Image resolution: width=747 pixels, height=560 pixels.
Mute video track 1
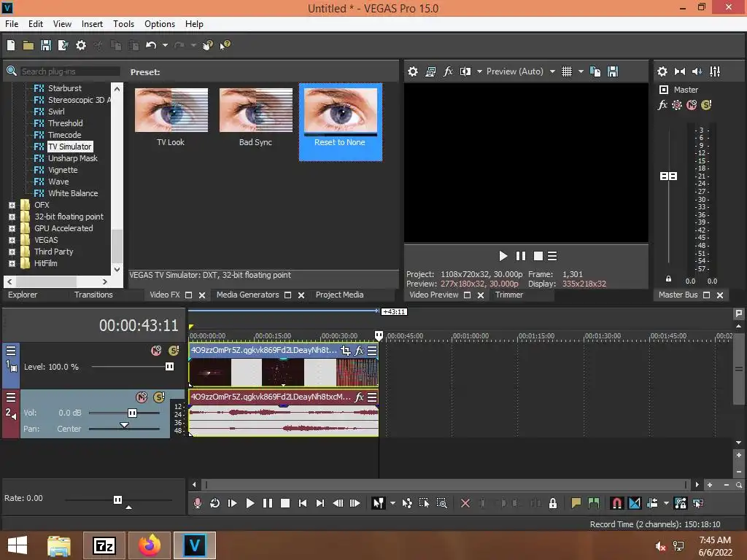pyautogui.click(x=156, y=351)
